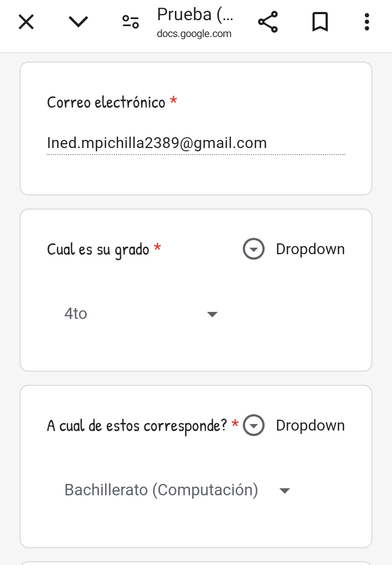Click dropdown circle icon for A cual de estos
This screenshot has height=565, width=392.
tap(254, 426)
